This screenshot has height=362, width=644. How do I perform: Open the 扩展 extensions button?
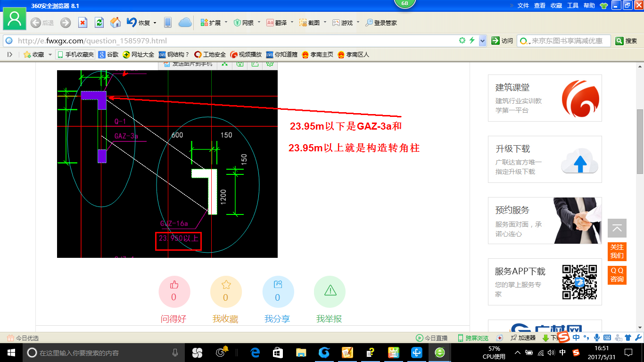coord(210,23)
